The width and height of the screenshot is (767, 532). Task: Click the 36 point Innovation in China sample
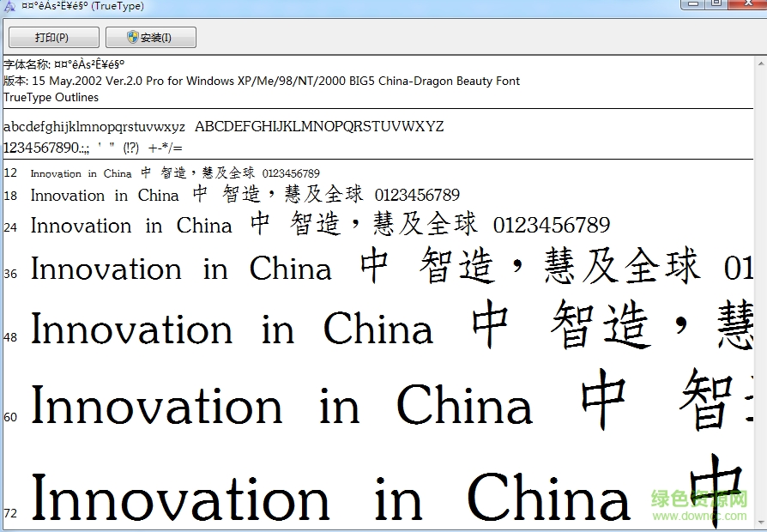click(181, 269)
